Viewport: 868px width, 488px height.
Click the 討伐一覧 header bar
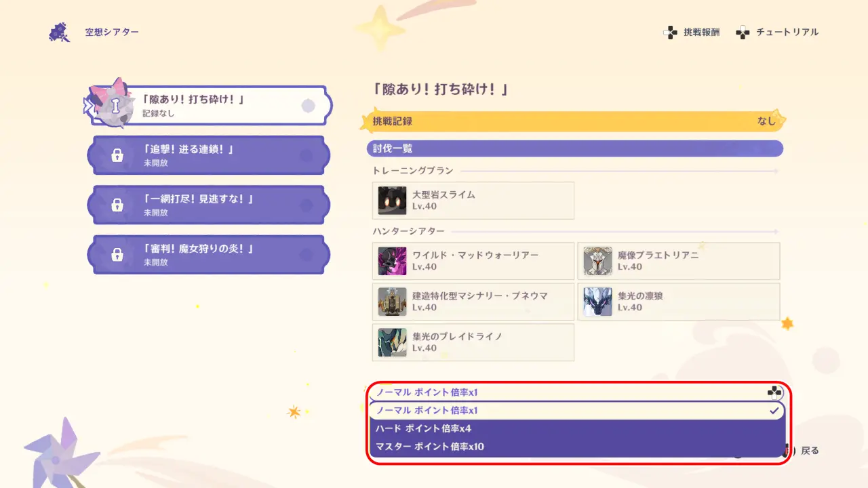pos(574,148)
